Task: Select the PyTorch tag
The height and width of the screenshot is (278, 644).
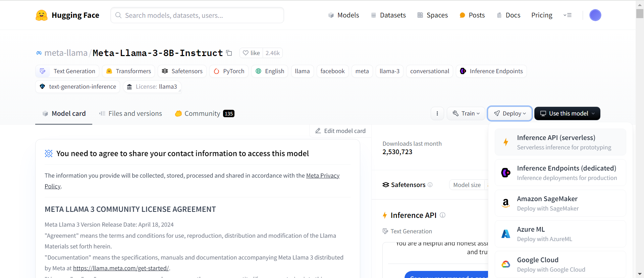Action: [x=229, y=71]
